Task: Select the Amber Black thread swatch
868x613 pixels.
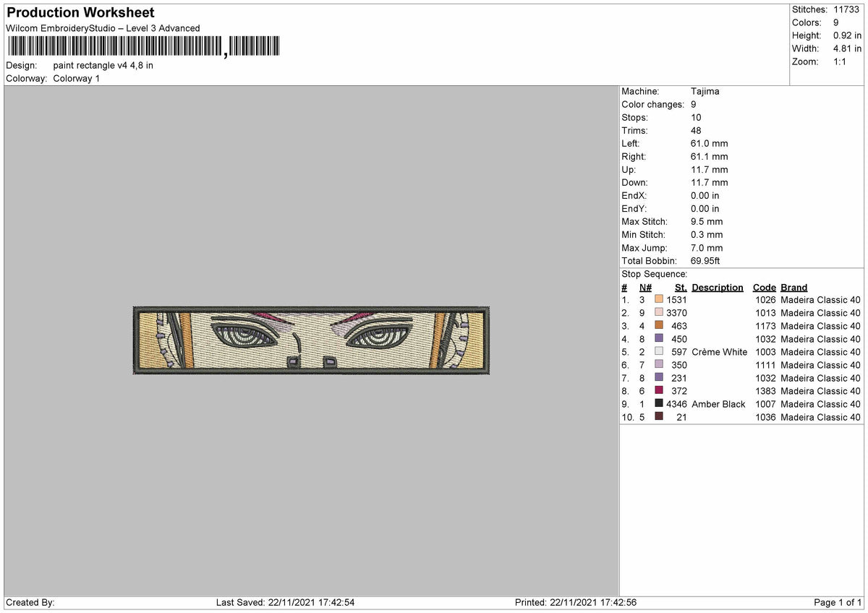Action: point(659,404)
